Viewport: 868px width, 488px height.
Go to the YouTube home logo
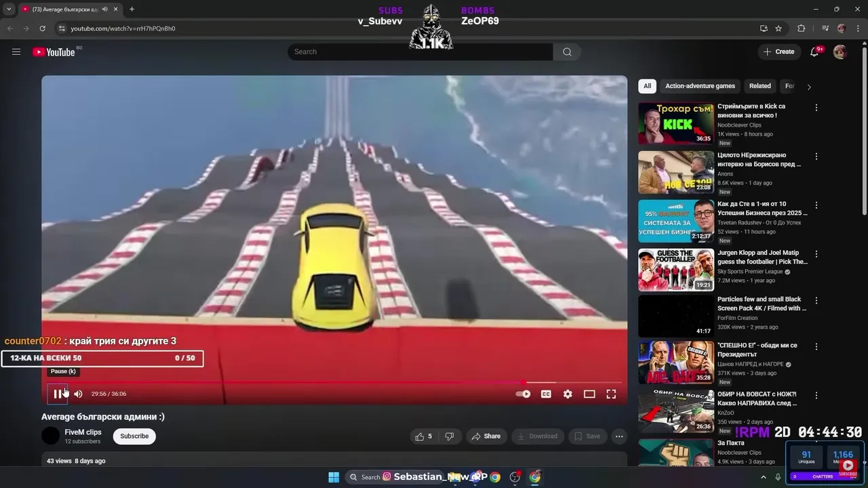tap(54, 52)
